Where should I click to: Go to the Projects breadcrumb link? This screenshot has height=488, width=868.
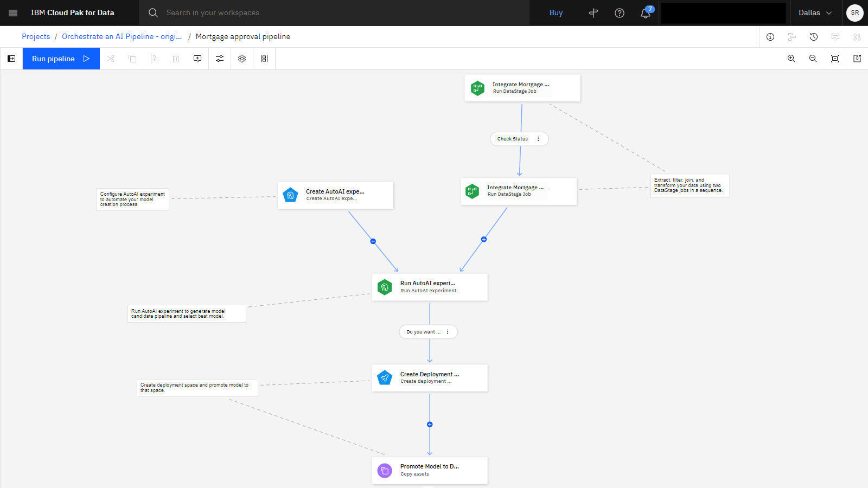[36, 36]
